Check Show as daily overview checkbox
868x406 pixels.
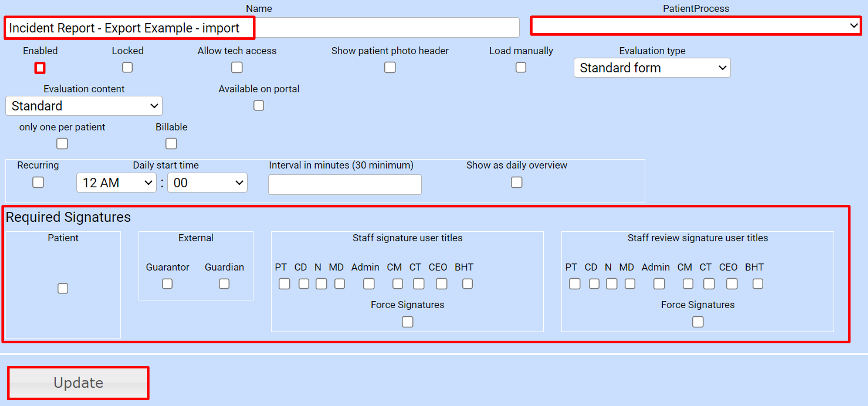(516, 182)
